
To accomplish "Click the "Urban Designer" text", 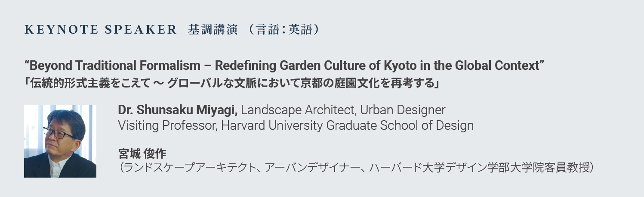I will 403,110.
